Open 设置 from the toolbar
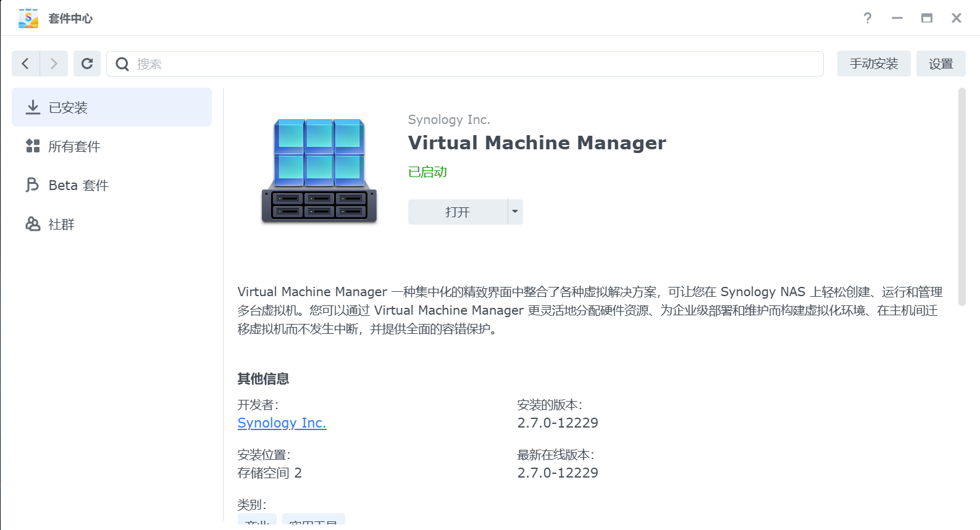 [940, 64]
